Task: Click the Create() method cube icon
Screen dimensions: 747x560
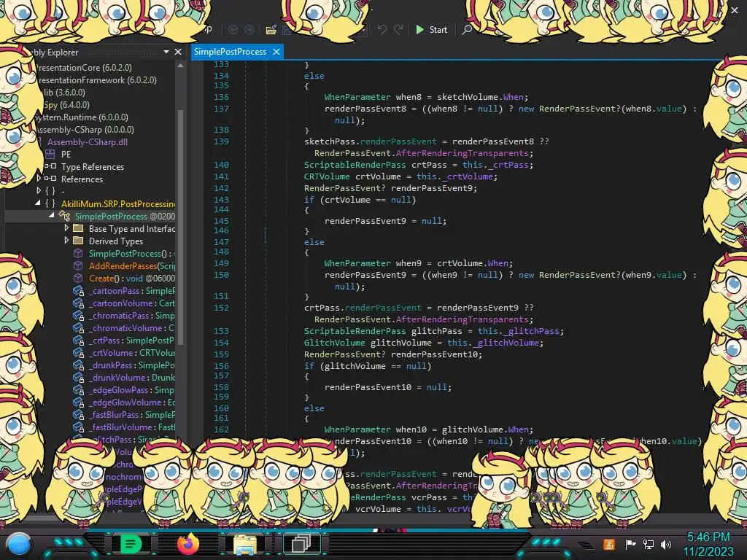Action: pos(78,278)
